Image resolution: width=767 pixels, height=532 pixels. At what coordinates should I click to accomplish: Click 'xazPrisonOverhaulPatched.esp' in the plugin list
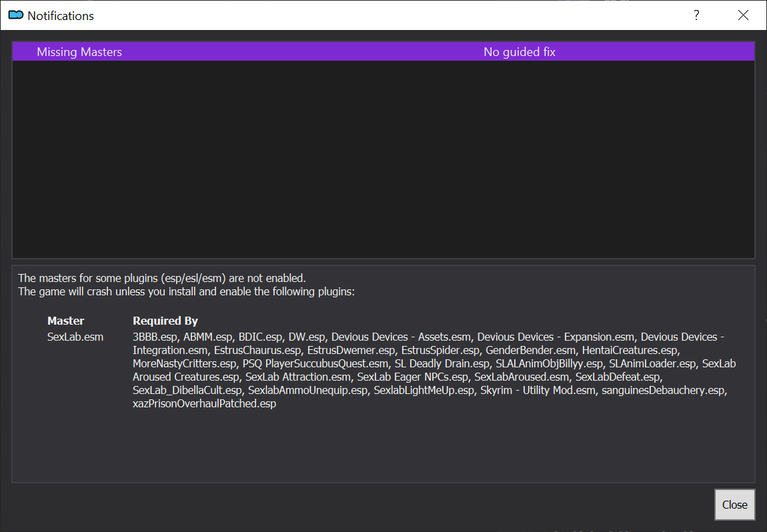coord(205,403)
